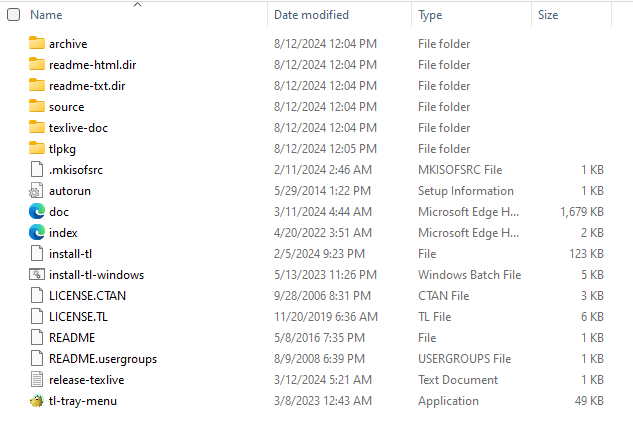Click the Name column header
Viewport: 633px width, 422px height.
(x=46, y=15)
